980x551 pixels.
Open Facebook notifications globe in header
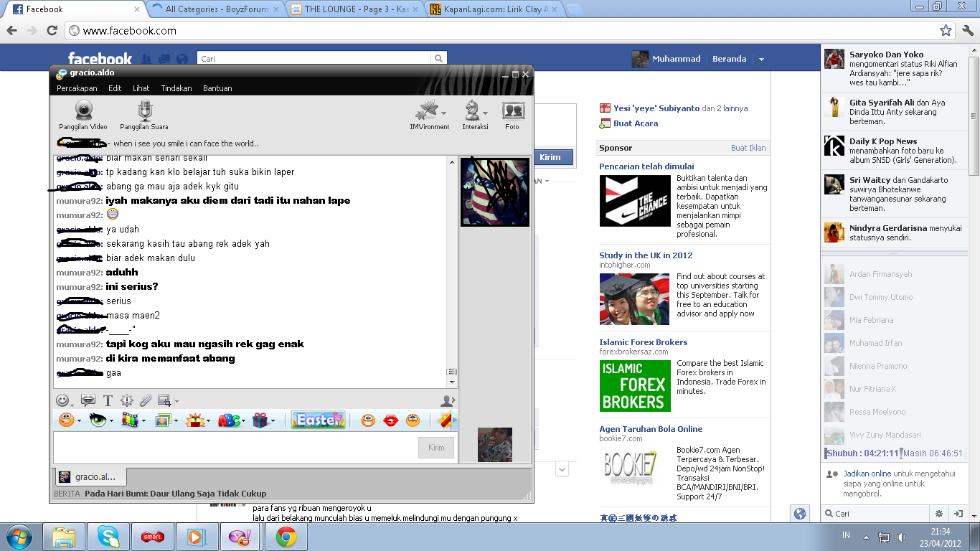182,59
